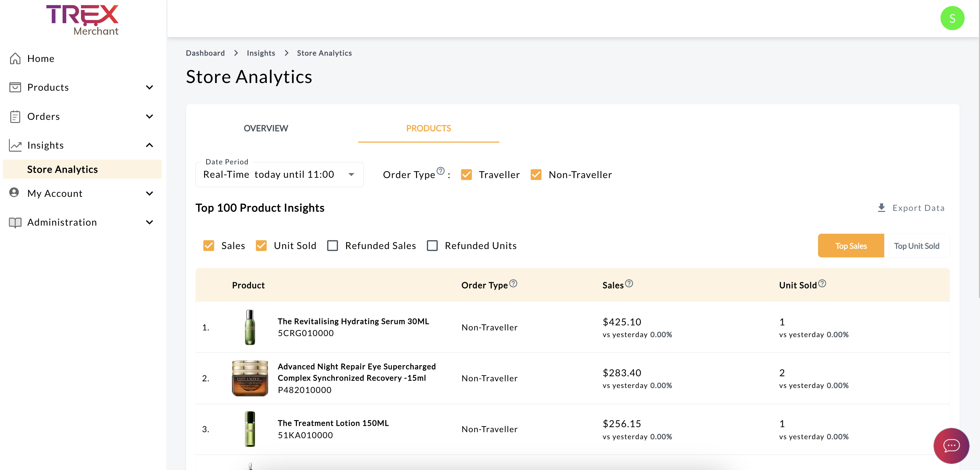Click help icon beside Order Type column header
The image size is (980, 470).
pyautogui.click(x=513, y=283)
